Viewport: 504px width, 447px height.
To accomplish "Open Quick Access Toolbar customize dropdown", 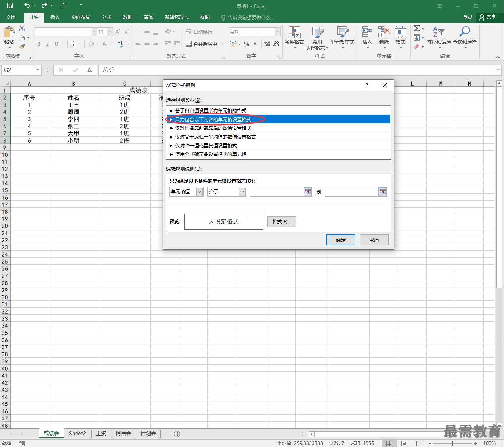I will click(x=81, y=6).
